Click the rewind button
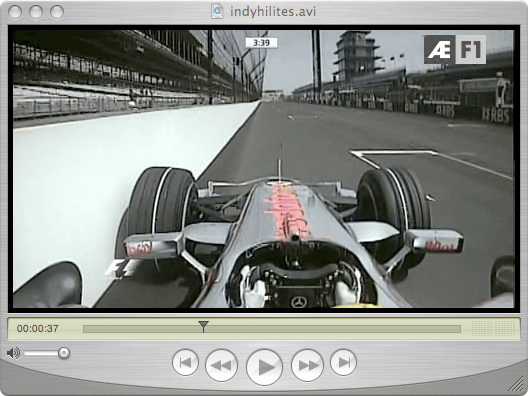This screenshot has width=528, height=396. click(221, 365)
